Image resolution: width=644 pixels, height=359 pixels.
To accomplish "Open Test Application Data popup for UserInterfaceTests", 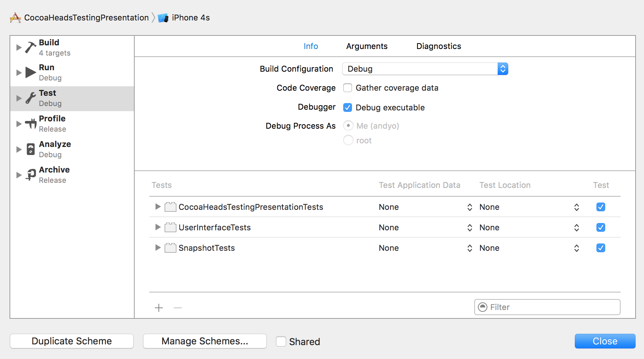I will click(426, 228).
